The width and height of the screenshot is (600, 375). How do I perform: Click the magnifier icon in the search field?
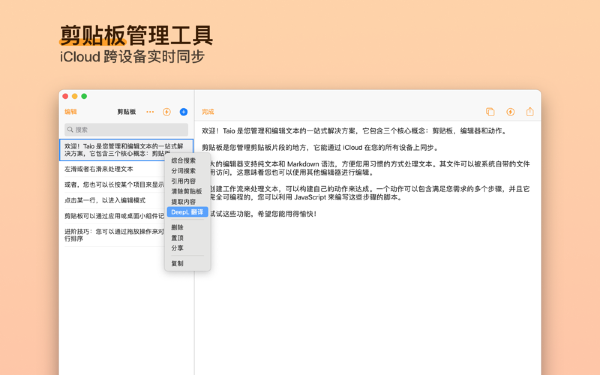[x=70, y=130]
